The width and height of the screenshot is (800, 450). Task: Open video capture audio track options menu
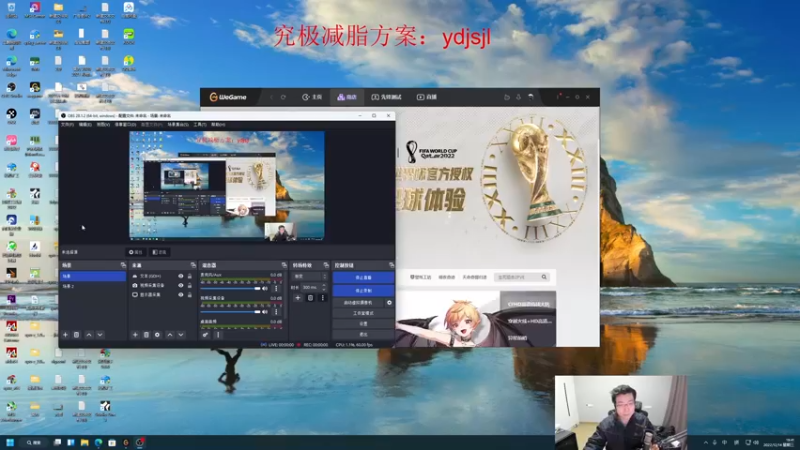click(277, 312)
